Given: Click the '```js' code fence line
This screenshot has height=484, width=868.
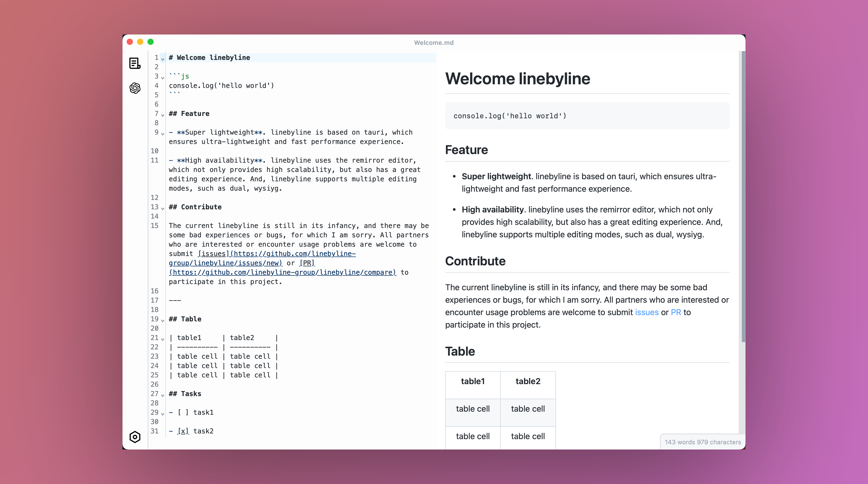Looking at the screenshot, I should 179,76.
